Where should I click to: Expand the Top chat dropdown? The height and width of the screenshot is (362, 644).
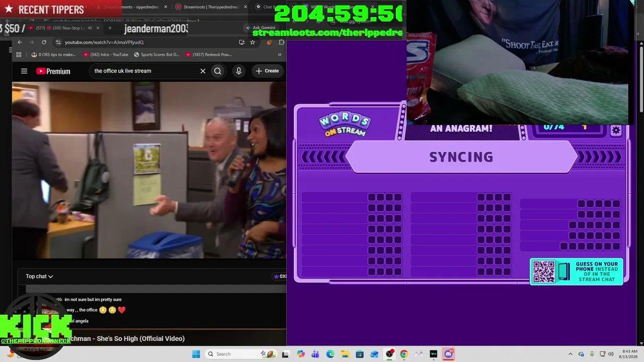39,276
